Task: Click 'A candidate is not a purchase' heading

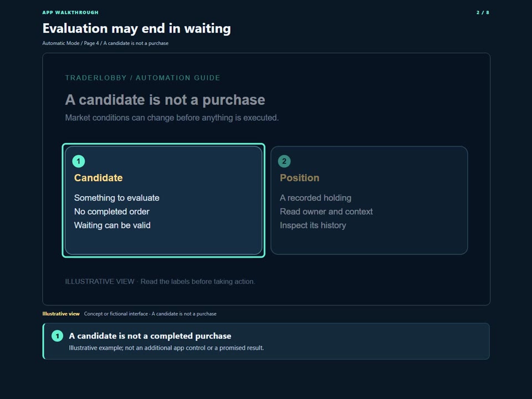Action: click(x=165, y=100)
